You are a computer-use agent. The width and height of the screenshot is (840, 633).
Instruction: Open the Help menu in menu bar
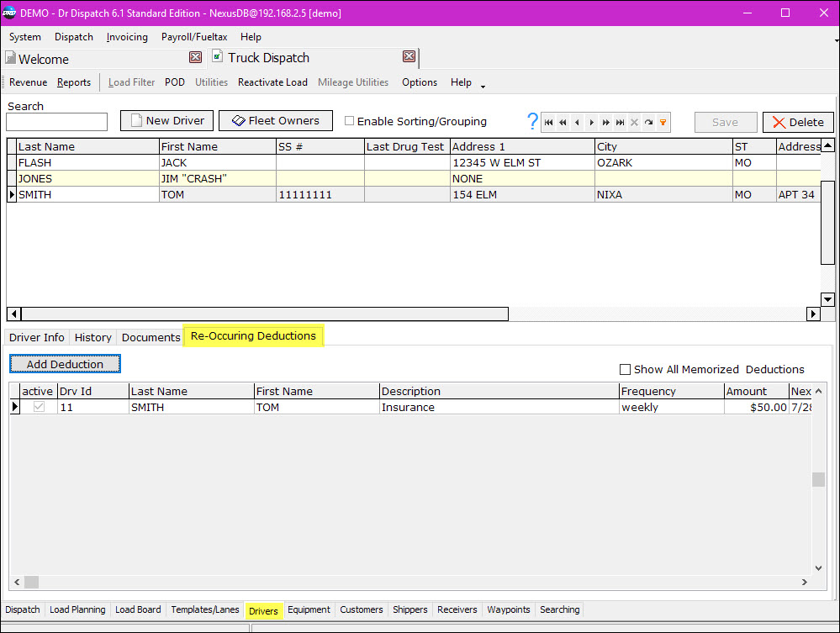pyautogui.click(x=251, y=37)
